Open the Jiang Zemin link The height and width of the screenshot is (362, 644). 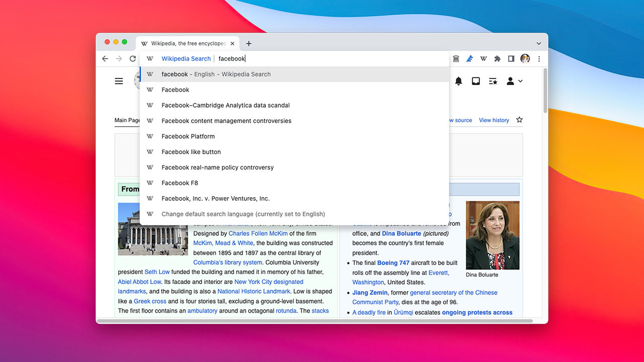click(370, 293)
